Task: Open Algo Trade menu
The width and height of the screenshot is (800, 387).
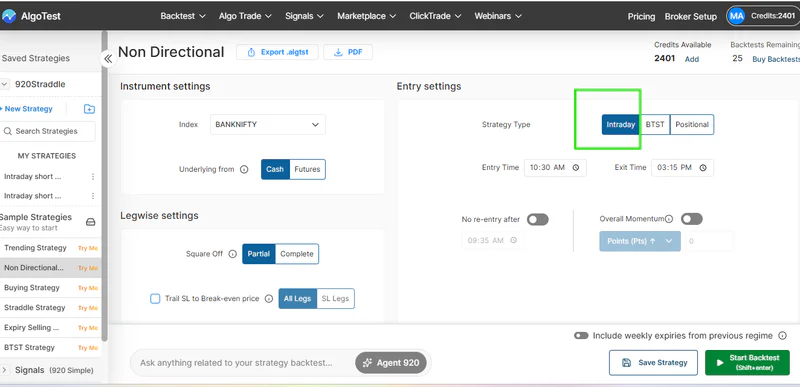Action: point(245,16)
